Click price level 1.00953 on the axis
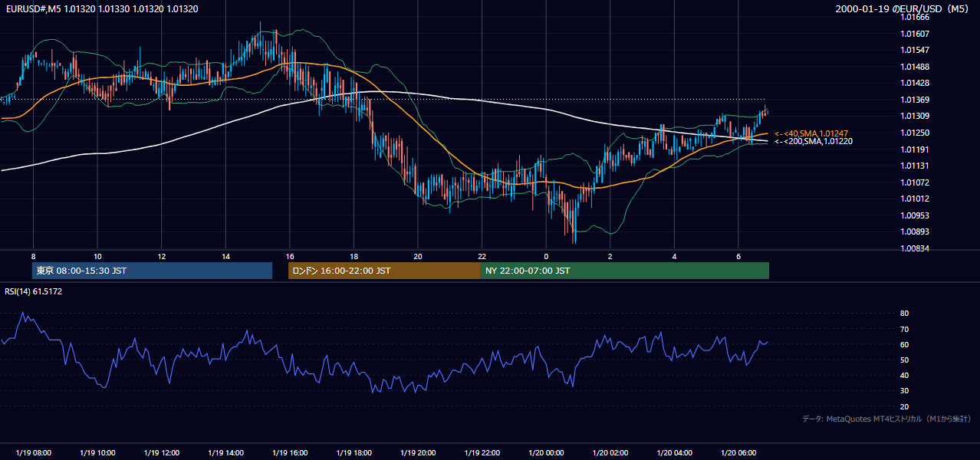 915,215
